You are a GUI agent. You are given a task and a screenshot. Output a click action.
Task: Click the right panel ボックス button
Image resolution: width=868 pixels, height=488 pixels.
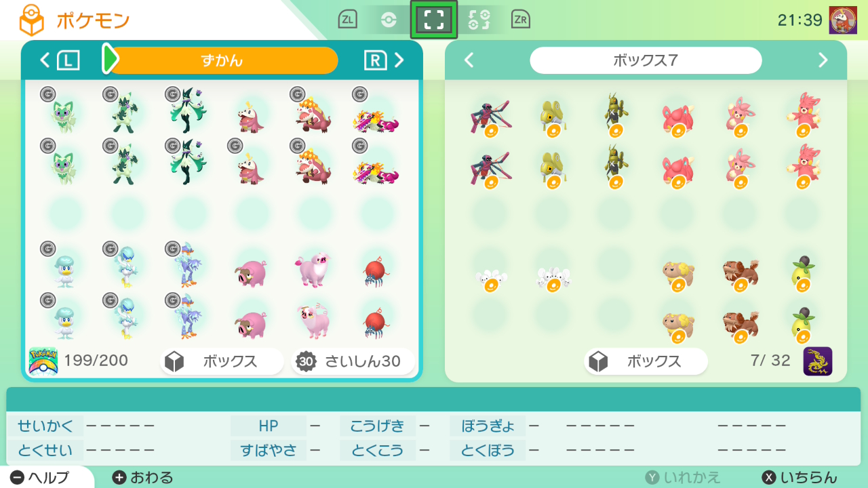646,361
